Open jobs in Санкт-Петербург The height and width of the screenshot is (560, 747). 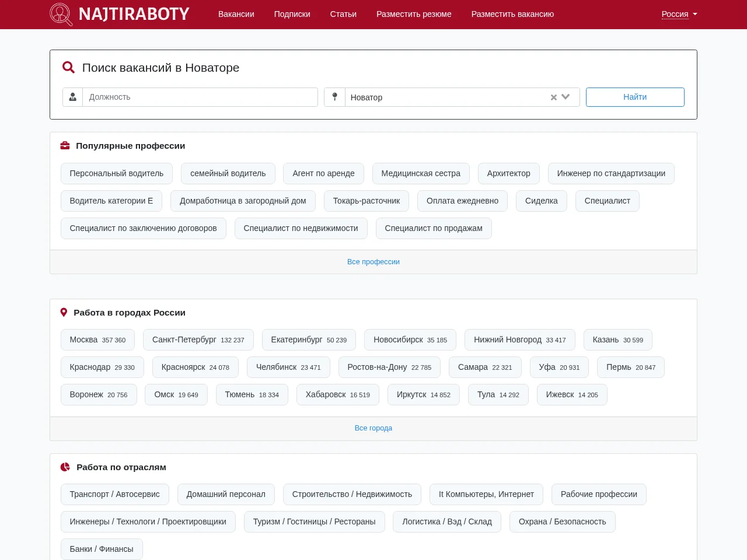tap(198, 339)
